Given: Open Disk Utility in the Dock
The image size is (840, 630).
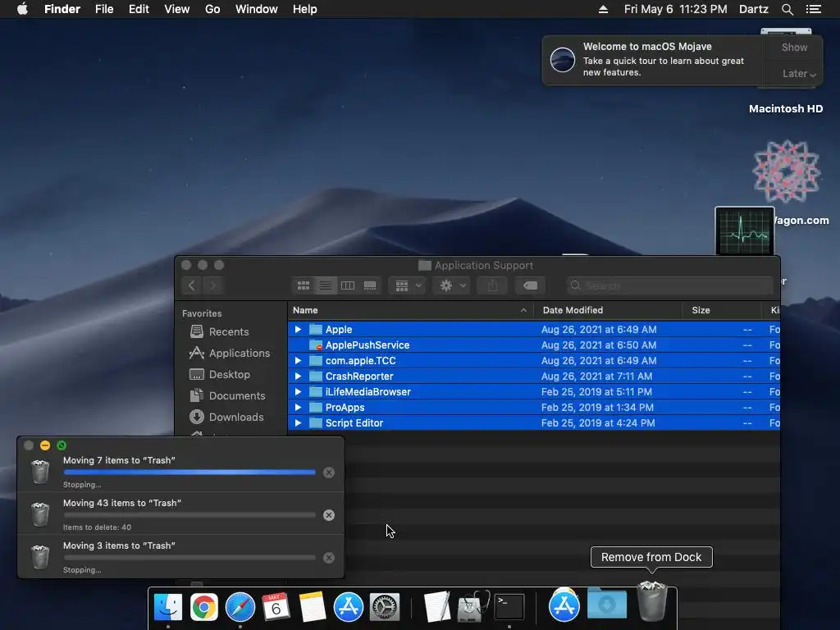Looking at the screenshot, I should [x=473, y=607].
